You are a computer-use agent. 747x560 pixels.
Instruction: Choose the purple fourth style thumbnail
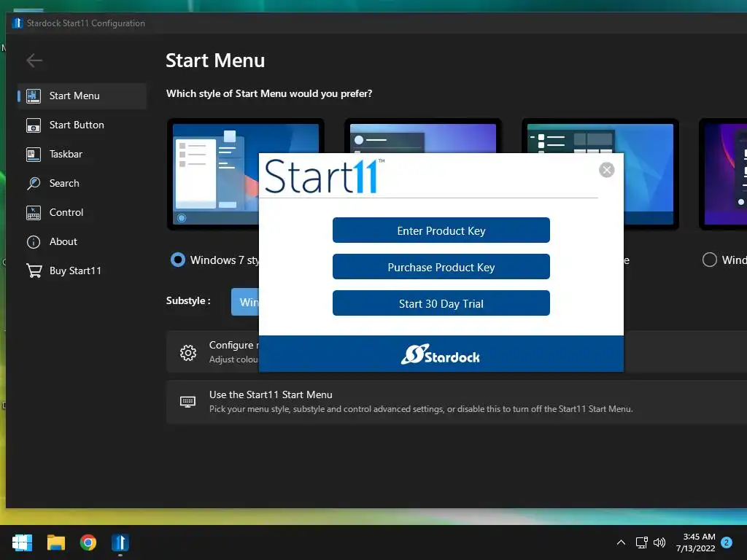[723, 174]
